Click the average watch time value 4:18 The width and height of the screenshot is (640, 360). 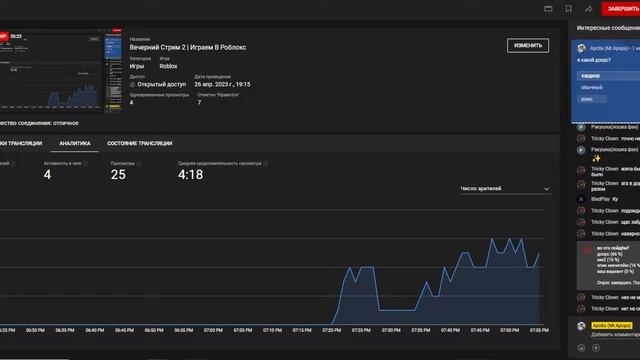click(x=191, y=175)
